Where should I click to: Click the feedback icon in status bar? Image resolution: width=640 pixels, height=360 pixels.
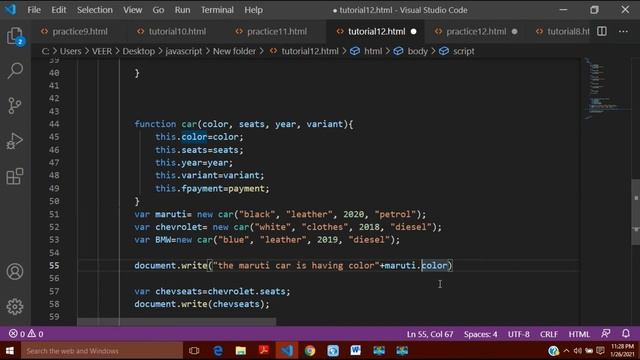[x=606, y=334]
